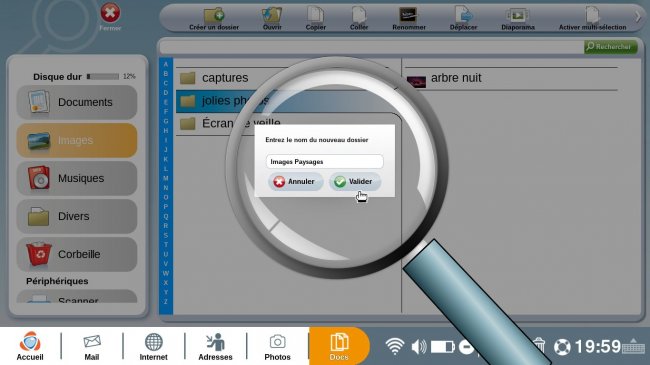
Task: Open the Corbeille trash category
Action: tap(77, 254)
